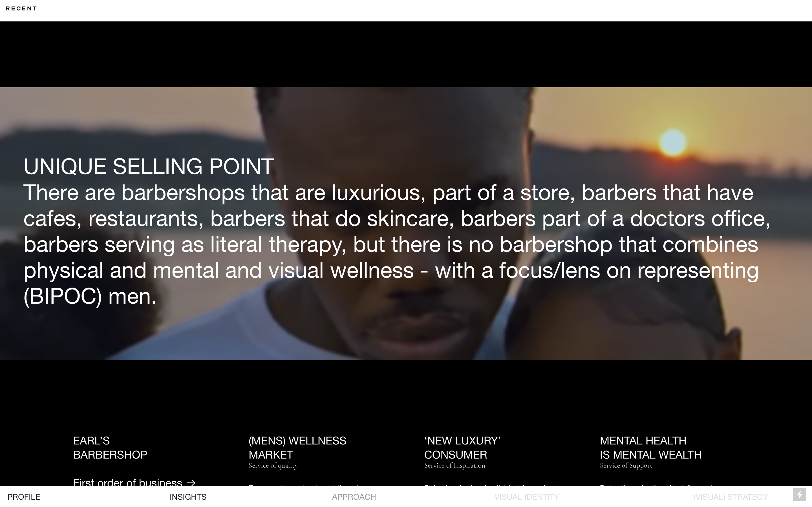Go to the APPROACH section
The image size is (812, 507).
pyautogui.click(x=354, y=497)
